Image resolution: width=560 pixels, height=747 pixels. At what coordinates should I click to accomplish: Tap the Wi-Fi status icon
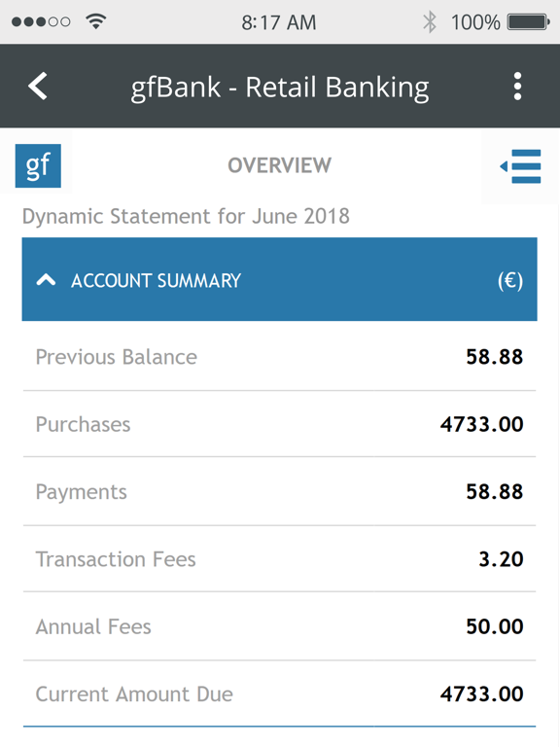pos(95,21)
